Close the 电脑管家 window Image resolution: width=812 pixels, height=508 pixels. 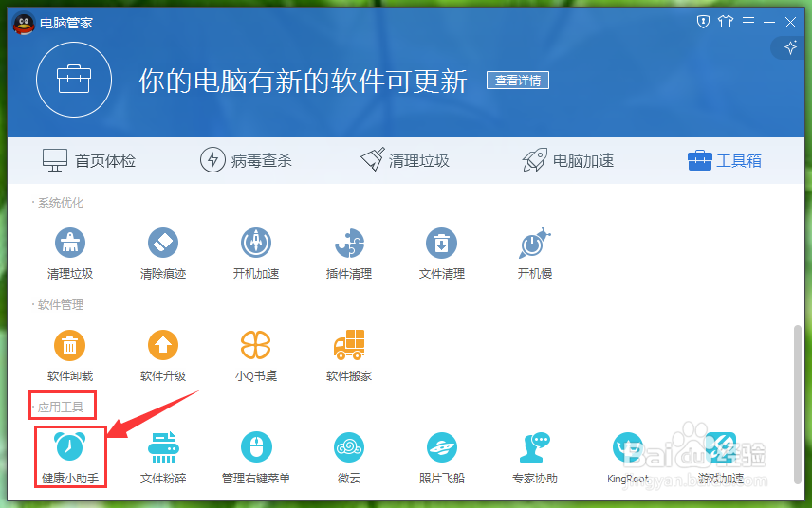(790, 22)
